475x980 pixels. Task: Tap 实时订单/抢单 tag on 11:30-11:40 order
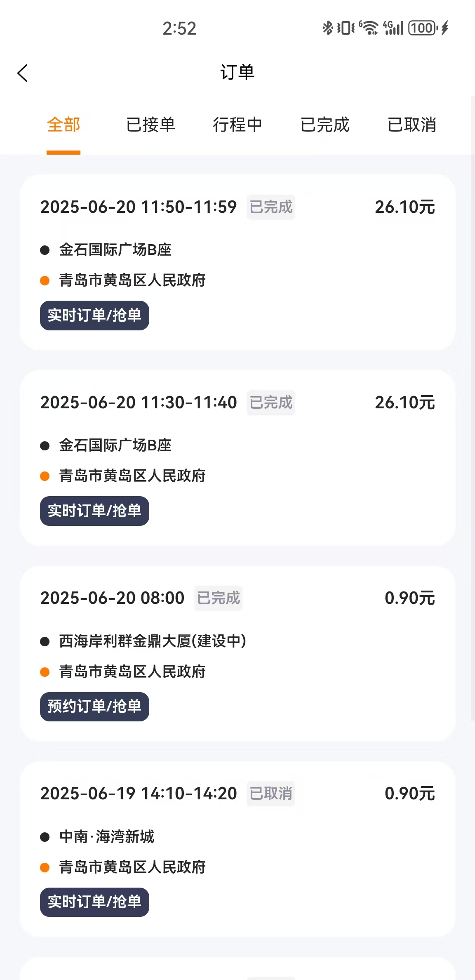click(94, 511)
